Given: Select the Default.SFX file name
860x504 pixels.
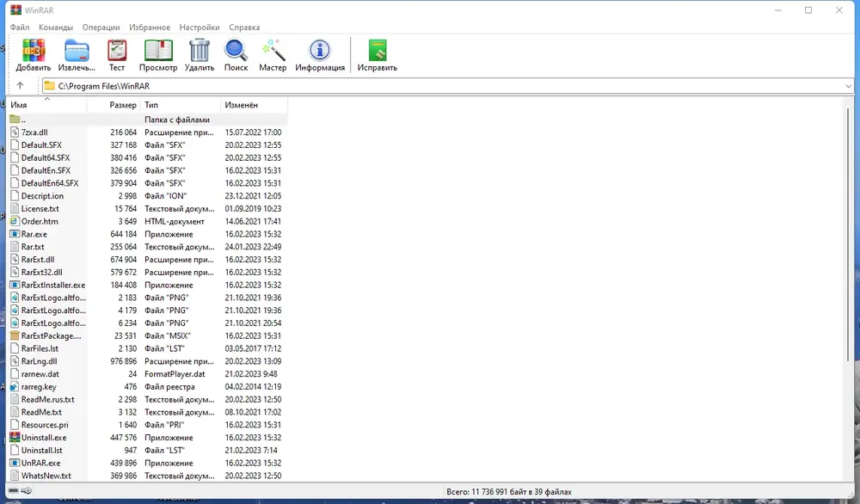Looking at the screenshot, I should (x=41, y=144).
